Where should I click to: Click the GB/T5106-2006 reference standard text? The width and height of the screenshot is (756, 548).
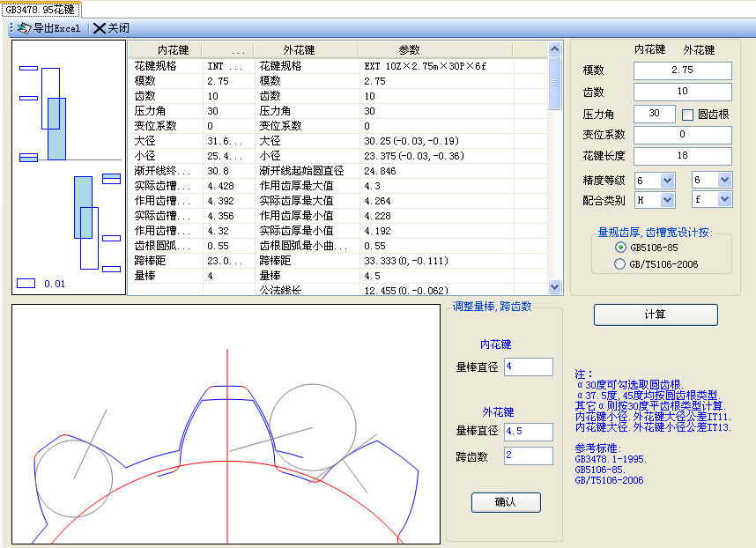coord(609,480)
